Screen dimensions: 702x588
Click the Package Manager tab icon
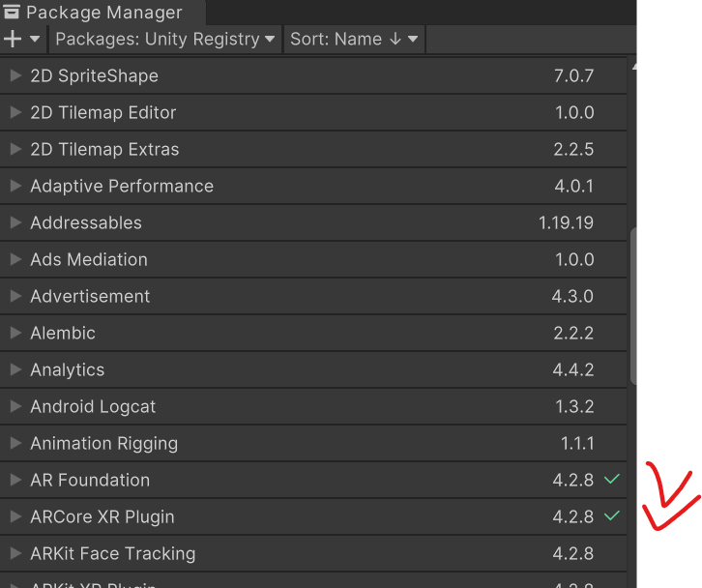click(12, 12)
